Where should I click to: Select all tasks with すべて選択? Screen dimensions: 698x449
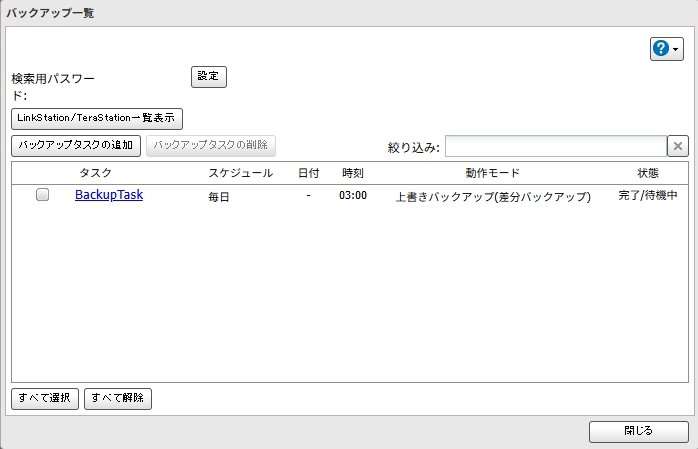coord(45,398)
